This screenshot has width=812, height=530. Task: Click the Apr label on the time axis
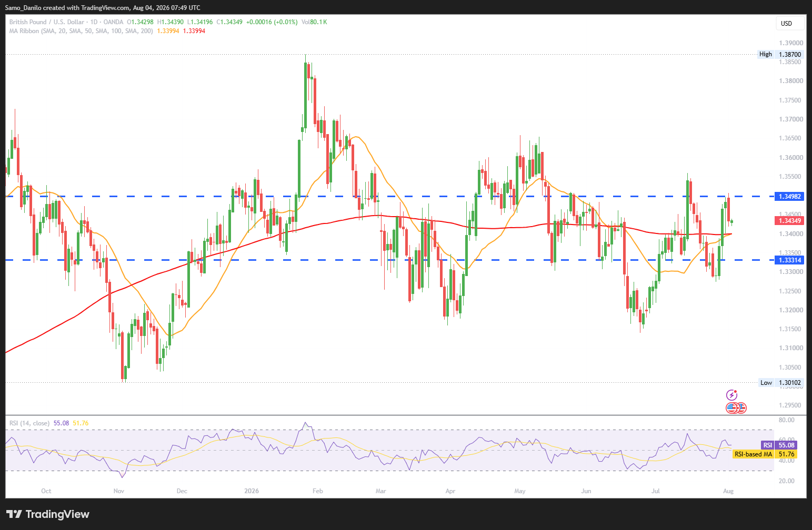pyautogui.click(x=450, y=491)
